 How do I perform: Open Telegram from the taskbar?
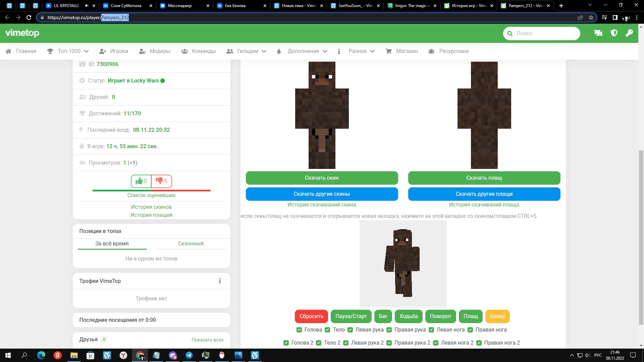[189, 355]
